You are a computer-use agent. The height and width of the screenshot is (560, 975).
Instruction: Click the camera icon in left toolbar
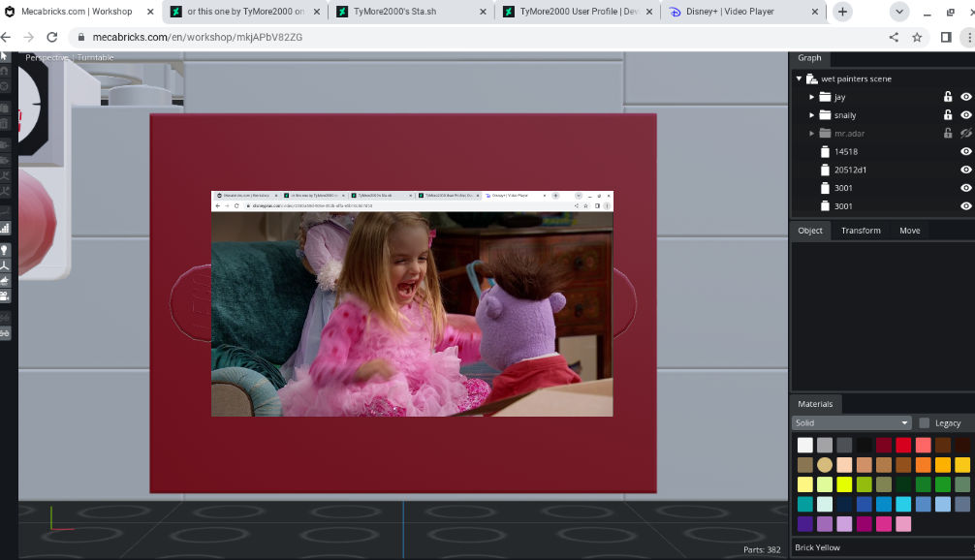[4, 296]
